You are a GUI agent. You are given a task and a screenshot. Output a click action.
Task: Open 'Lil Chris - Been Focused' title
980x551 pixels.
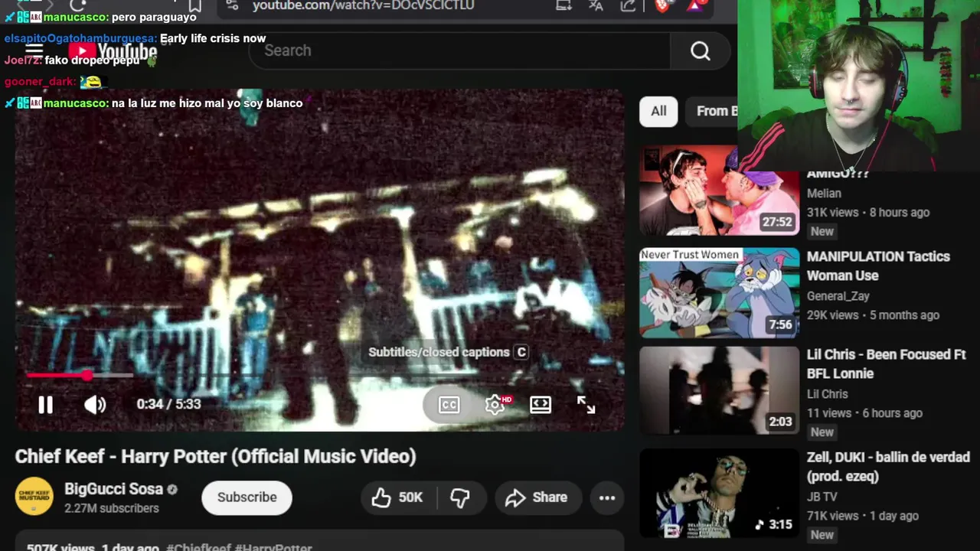[886, 364]
